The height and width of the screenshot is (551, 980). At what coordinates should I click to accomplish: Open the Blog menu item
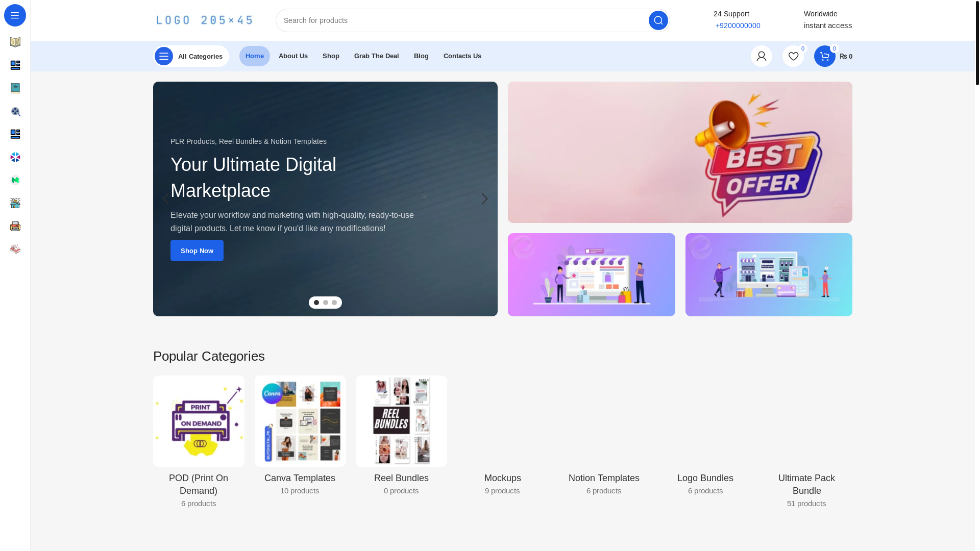click(x=421, y=56)
